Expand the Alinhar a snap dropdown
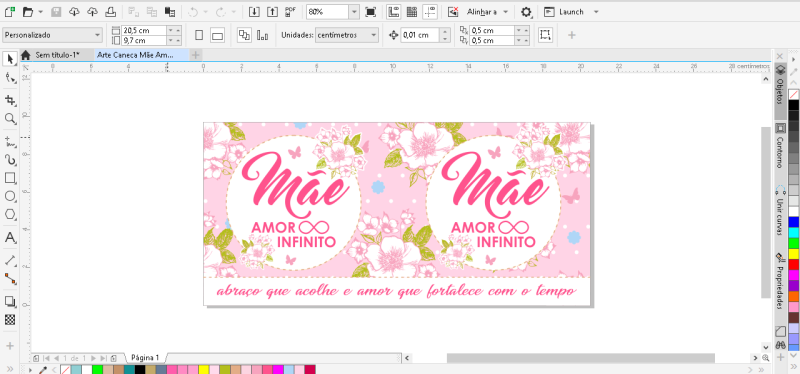 click(x=505, y=12)
